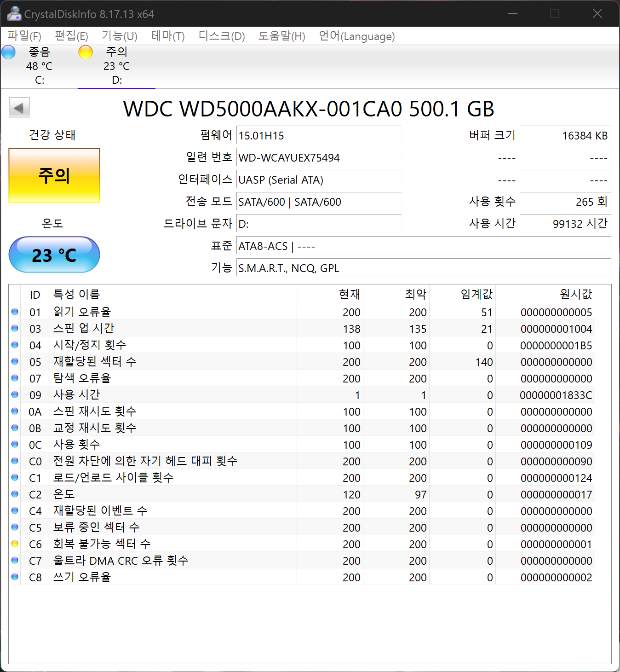The width and height of the screenshot is (620, 672).
Task: Click status dot of ID C0 row
Action: [x=15, y=461]
